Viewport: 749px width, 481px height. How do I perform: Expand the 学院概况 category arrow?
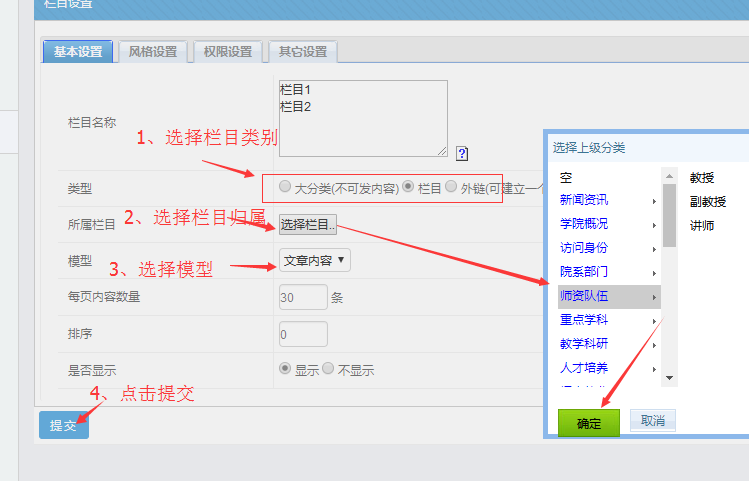click(x=654, y=224)
